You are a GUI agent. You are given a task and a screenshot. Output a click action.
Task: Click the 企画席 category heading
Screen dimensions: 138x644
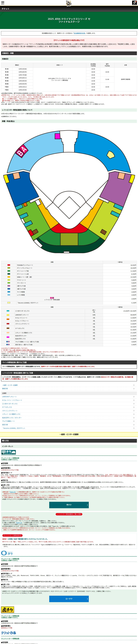(69, 393)
